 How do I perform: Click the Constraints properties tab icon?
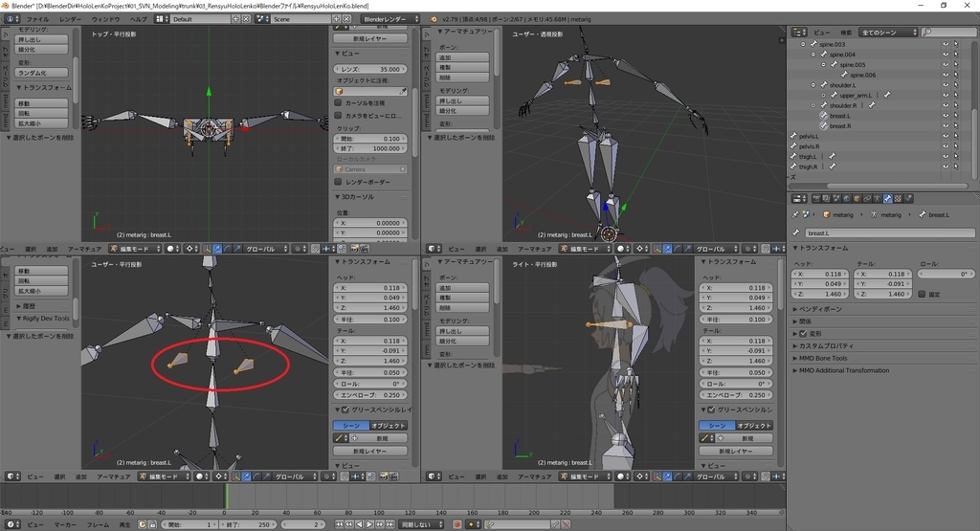867,199
